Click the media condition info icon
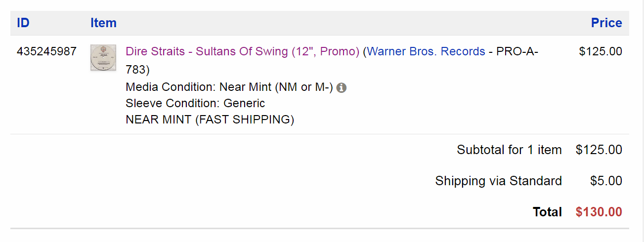 [x=342, y=88]
